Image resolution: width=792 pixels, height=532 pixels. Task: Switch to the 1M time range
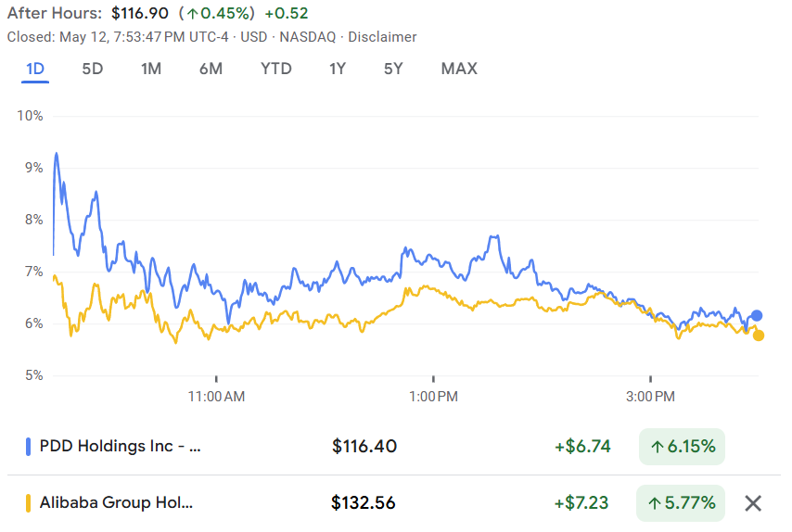pos(151,69)
